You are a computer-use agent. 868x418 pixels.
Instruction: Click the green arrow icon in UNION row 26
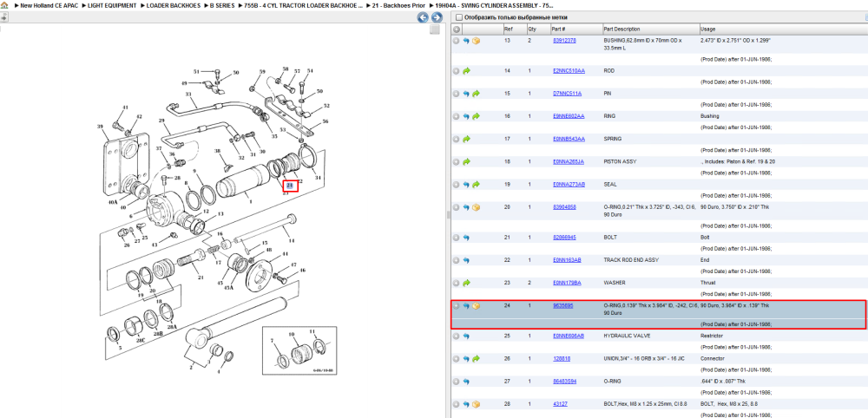click(x=476, y=358)
